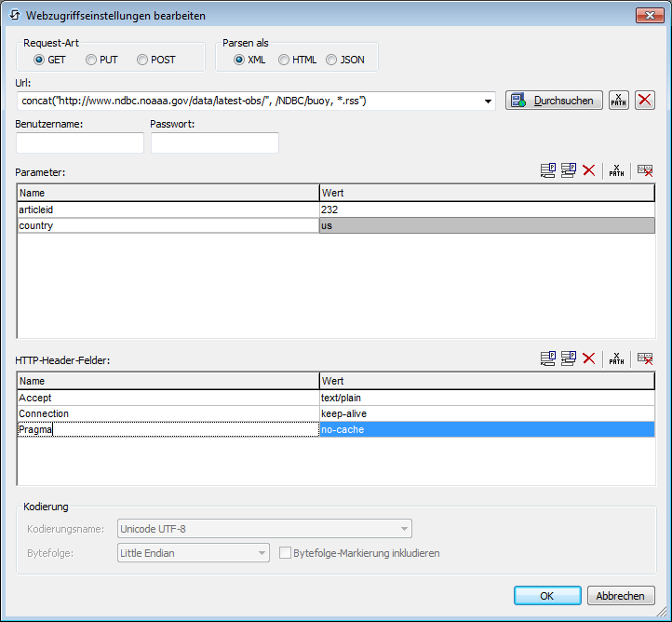Click the first add-row icon in Parameter toolbar

(548, 170)
